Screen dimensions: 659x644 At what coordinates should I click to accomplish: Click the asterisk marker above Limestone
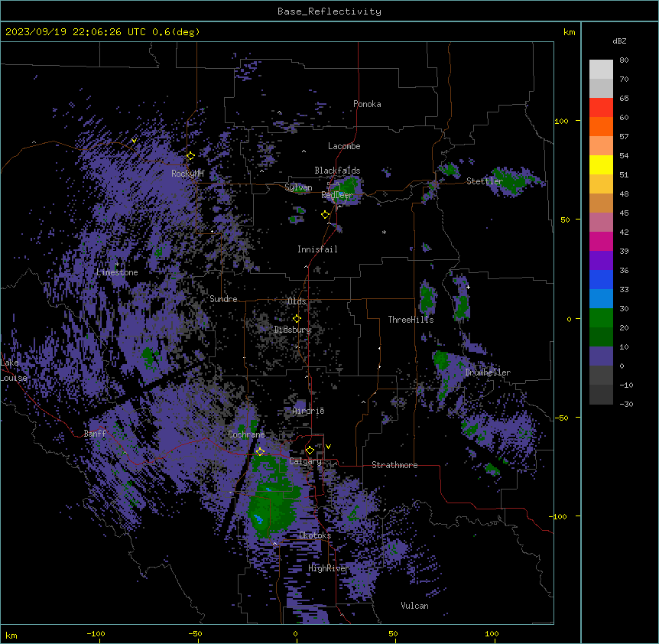pos(117,265)
